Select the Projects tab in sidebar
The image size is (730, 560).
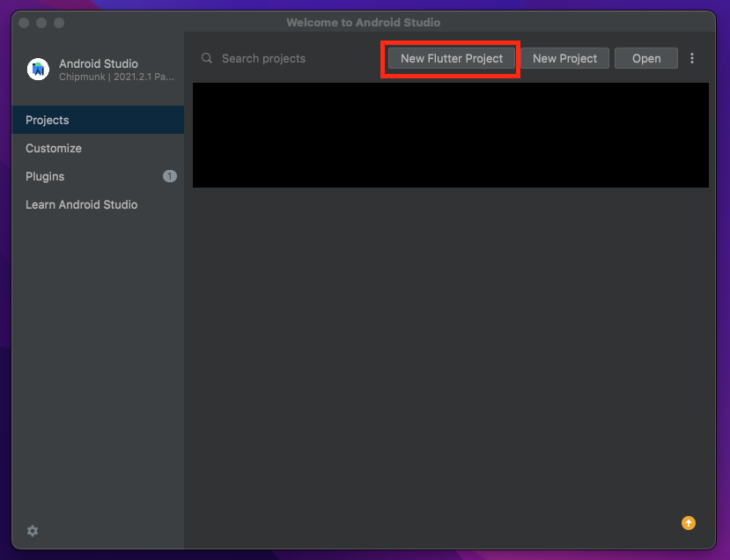[98, 120]
